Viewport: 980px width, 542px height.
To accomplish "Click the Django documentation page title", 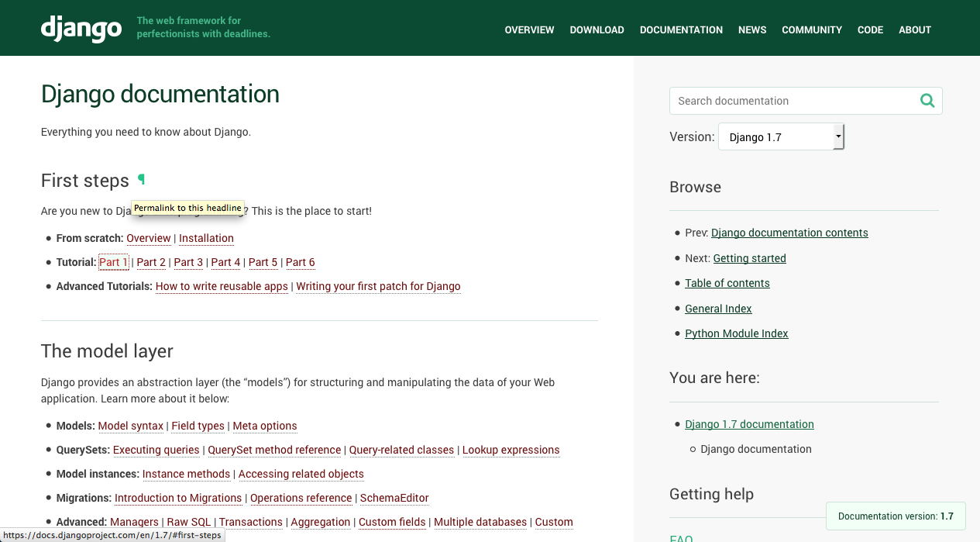I will [160, 94].
